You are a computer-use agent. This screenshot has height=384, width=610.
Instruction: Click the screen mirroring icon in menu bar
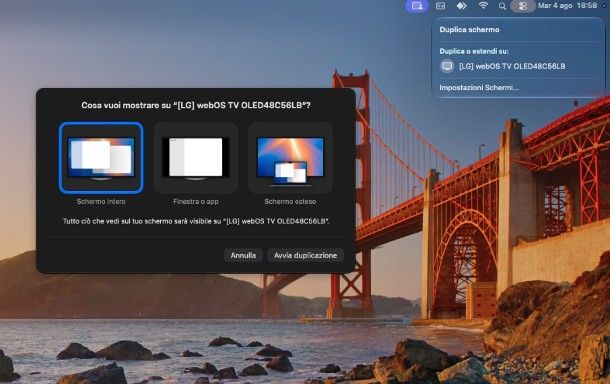pos(417,6)
